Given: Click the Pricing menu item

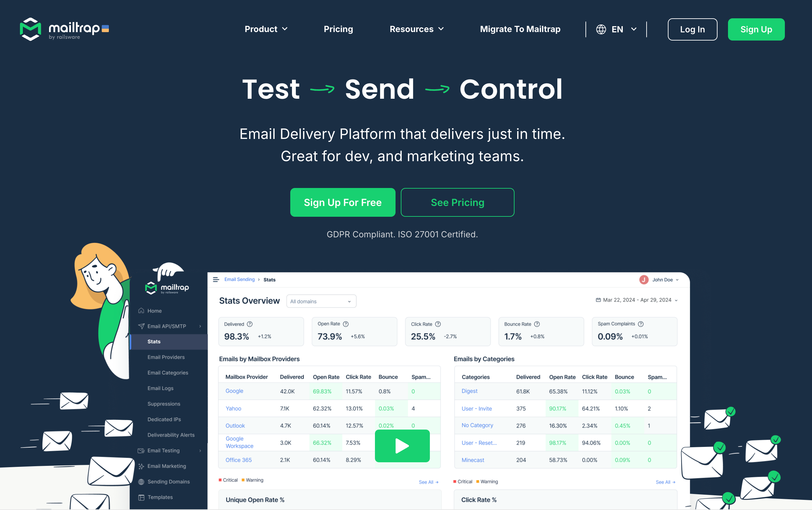Looking at the screenshot, I should click(x=338, y=29).
